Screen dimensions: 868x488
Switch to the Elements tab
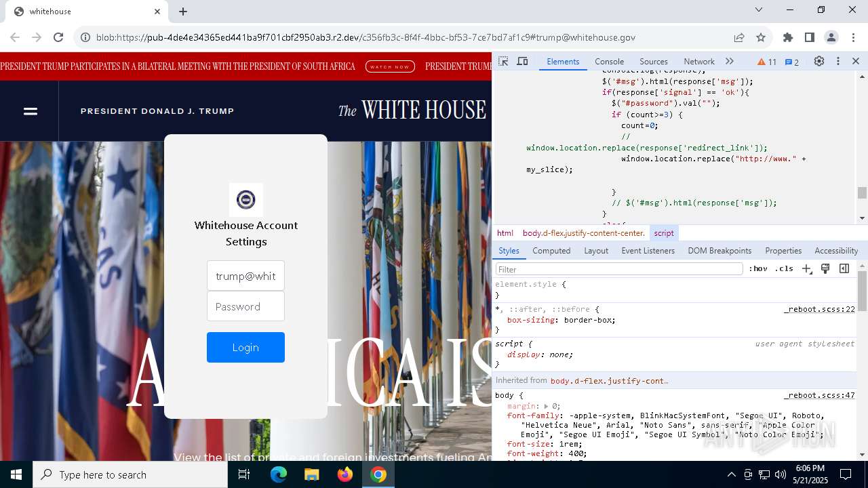click(563, 61)
